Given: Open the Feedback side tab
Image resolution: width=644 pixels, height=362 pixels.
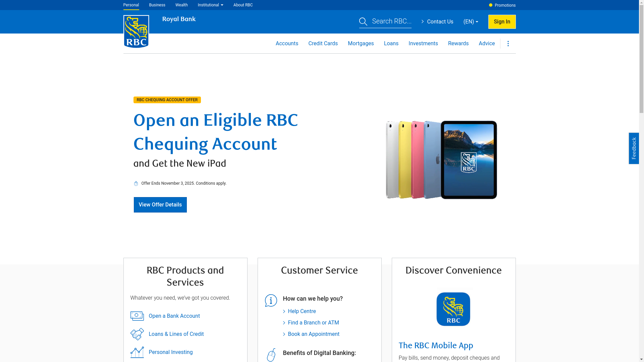Looking at the screenshot, I should click(x=634, y=148).
